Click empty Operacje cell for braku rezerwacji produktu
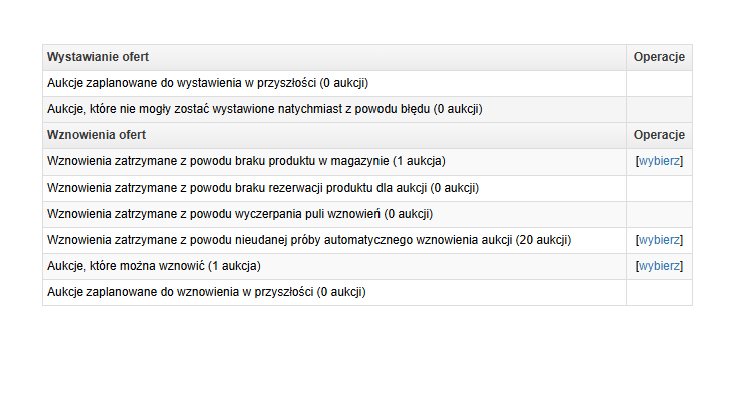 [x=659, y=188]
